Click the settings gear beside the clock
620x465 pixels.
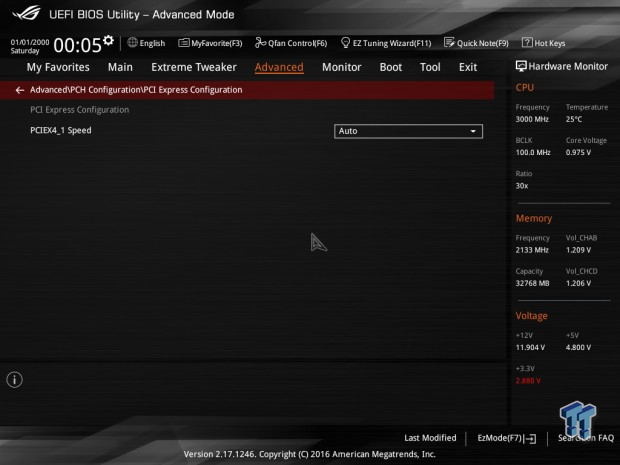[108, 40]
